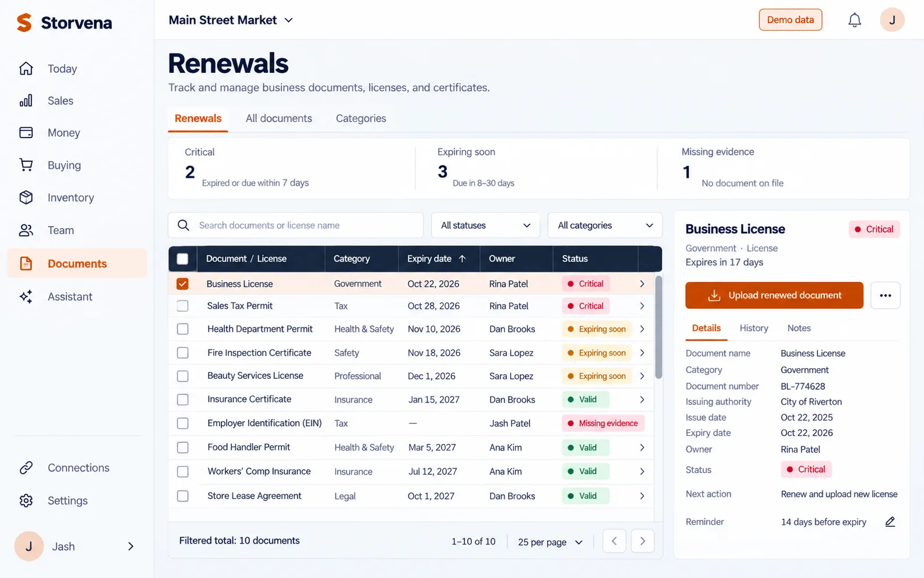Click the Food Handler Permit row name
Screen dimensions: 924x578
click(249, 447)
